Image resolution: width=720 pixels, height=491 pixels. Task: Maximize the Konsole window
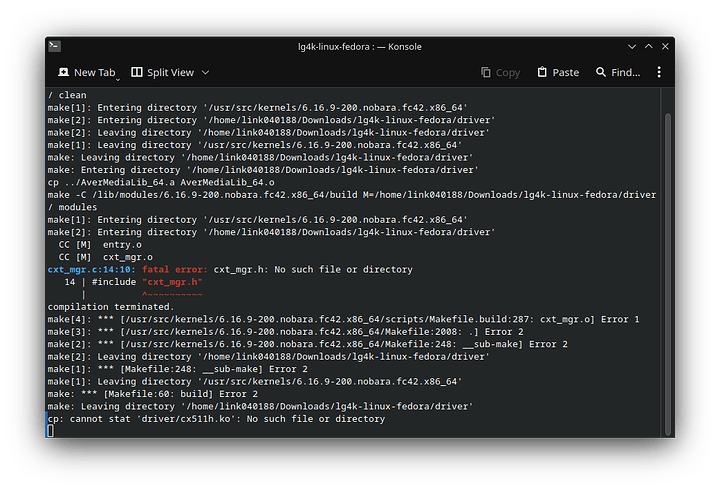(648, 46)
